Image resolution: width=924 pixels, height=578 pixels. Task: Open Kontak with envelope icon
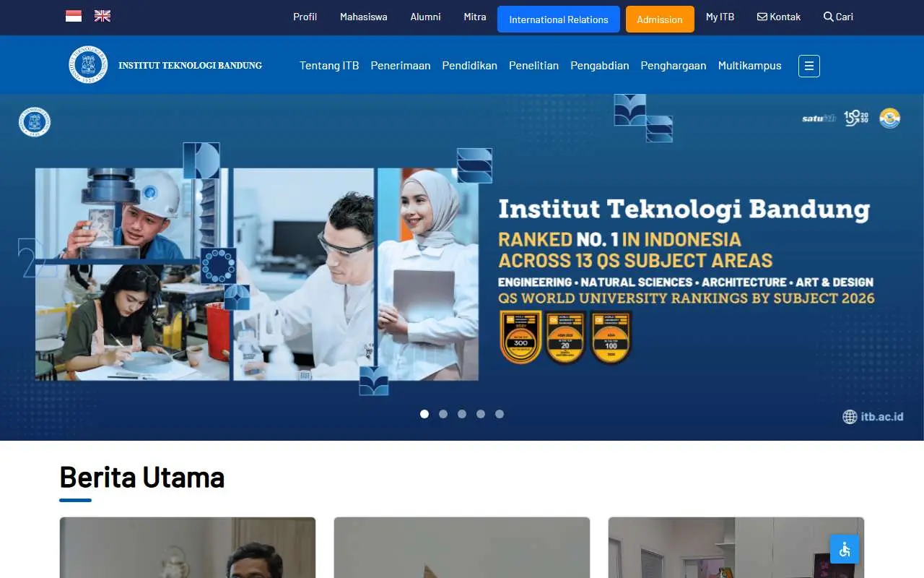(779, 17)
